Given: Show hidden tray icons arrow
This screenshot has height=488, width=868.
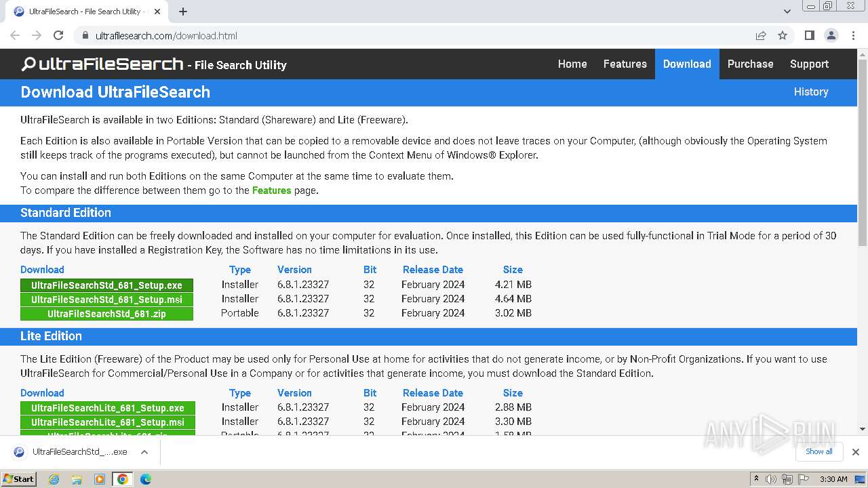Looking at the screenshot, I should (x=756, y=479).
